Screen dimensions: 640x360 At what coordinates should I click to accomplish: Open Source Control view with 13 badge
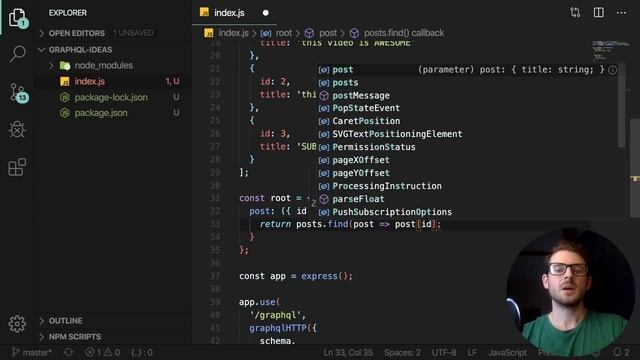[18, 93]
